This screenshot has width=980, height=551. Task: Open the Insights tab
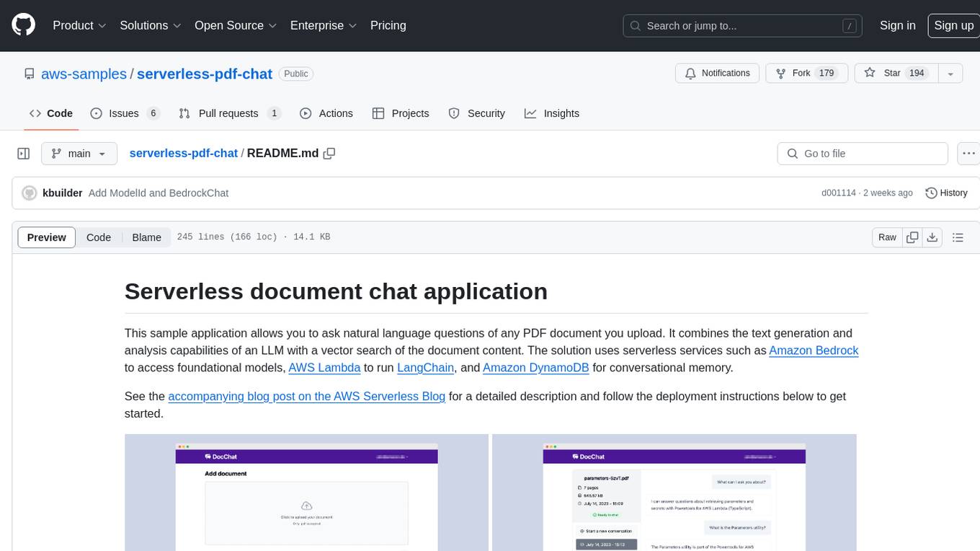pyautogui.click(x=552, y=113)
